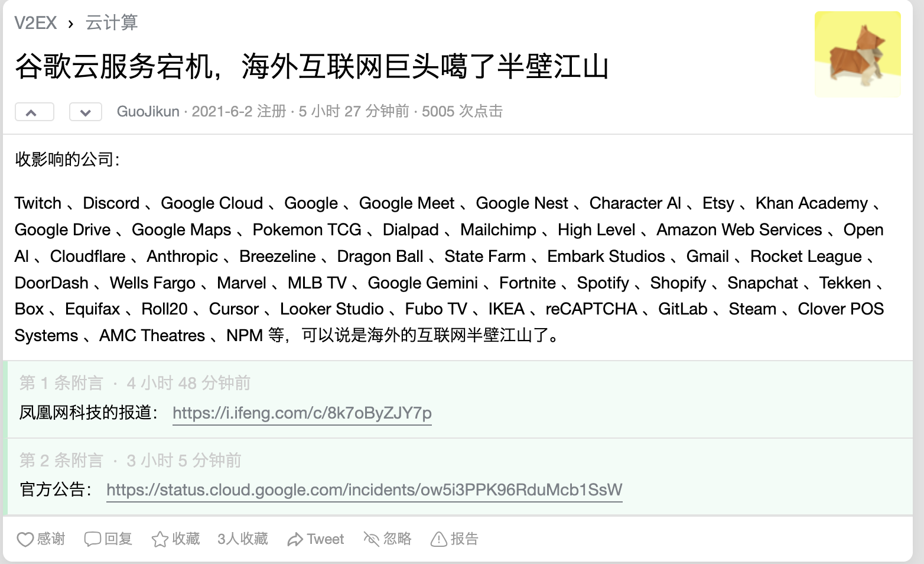
Task: Click Cloudflare in the company list
Action: 88,257
